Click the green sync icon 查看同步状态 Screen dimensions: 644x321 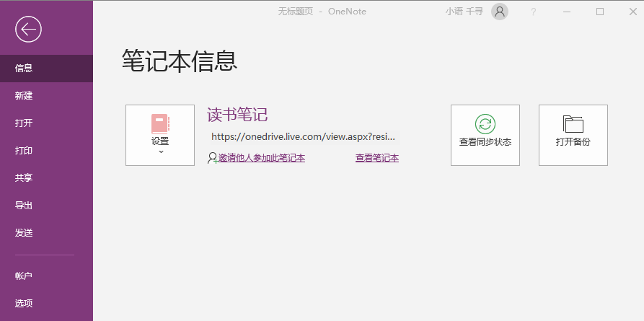click(x=485, y=135)
